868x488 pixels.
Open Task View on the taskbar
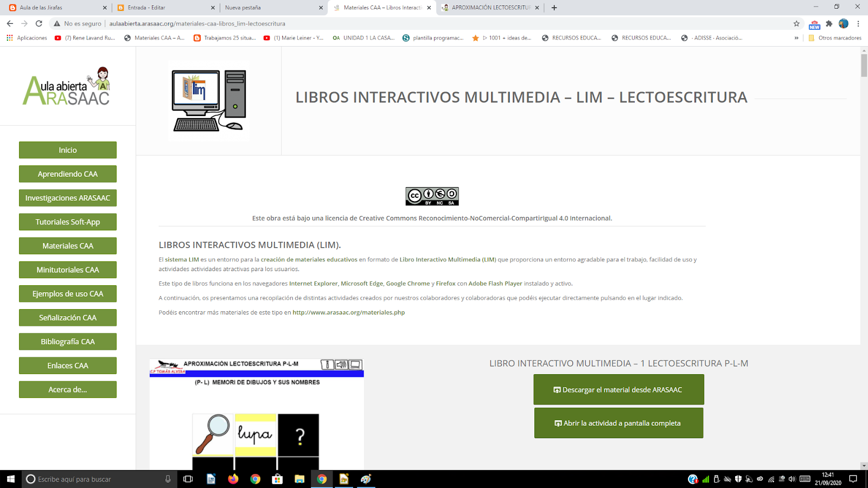pos(188,479)
